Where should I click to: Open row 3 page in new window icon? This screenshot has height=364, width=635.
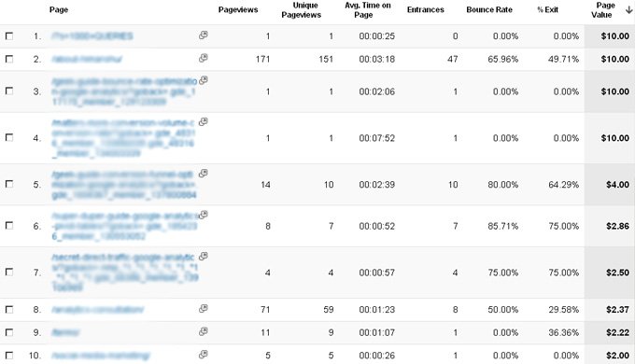click(204, 80)
